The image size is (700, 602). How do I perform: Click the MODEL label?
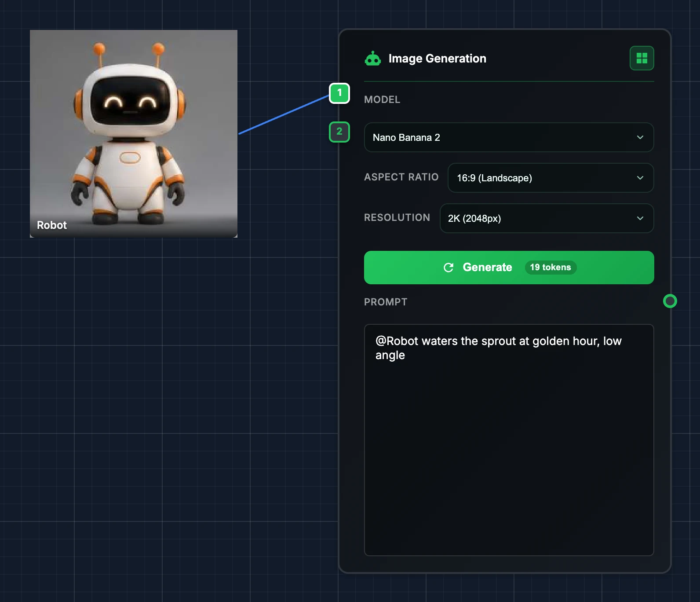382,100
